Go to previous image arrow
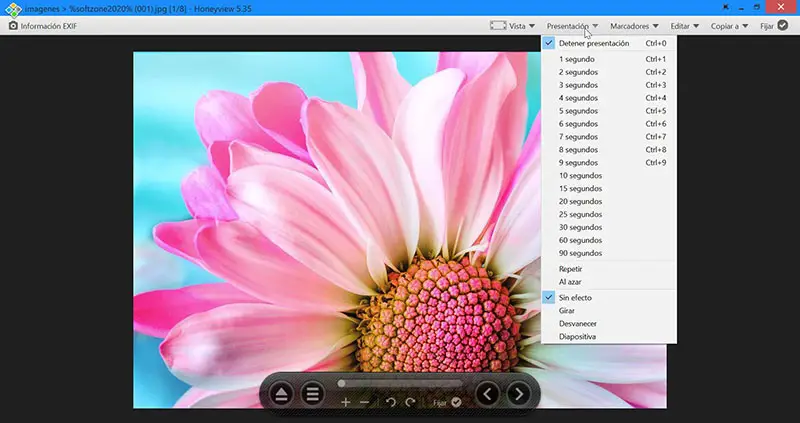Viewport: 800px width, 423px height. tap(487, 394)
